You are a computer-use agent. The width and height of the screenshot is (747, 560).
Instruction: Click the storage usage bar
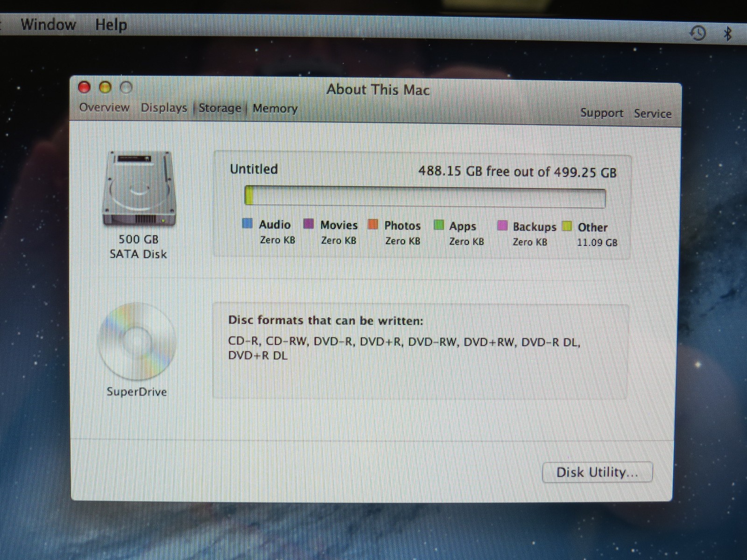(x=425, y=197)
